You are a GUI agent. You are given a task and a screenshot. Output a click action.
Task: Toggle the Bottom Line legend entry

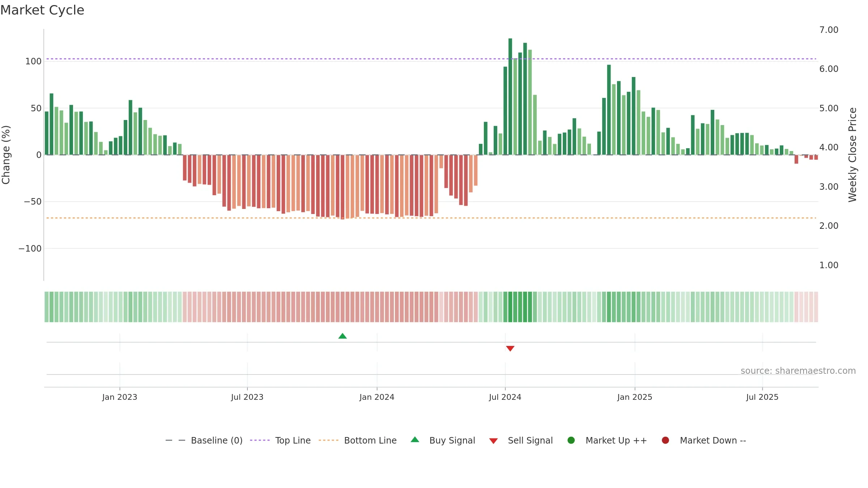[358, 441]
